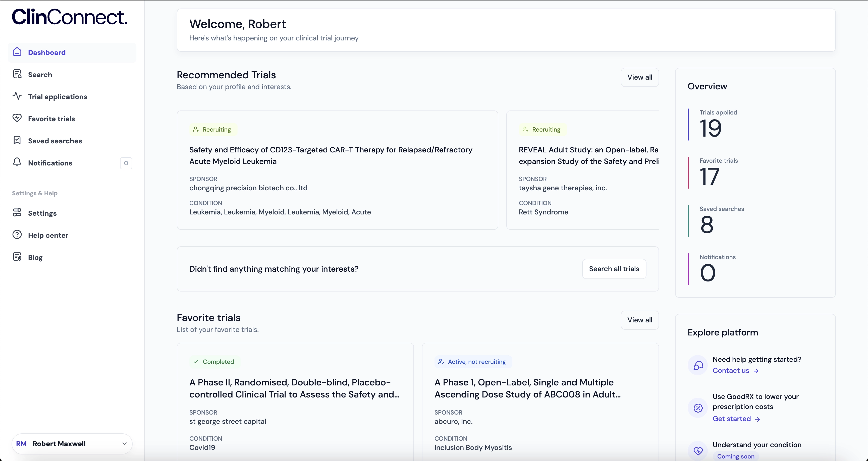Image resolution: width=868 pixels, height=461 pixels.
Task: Expand the Robert Maxwell account menu
Action: pyautogui.click(x=72, y=444)
